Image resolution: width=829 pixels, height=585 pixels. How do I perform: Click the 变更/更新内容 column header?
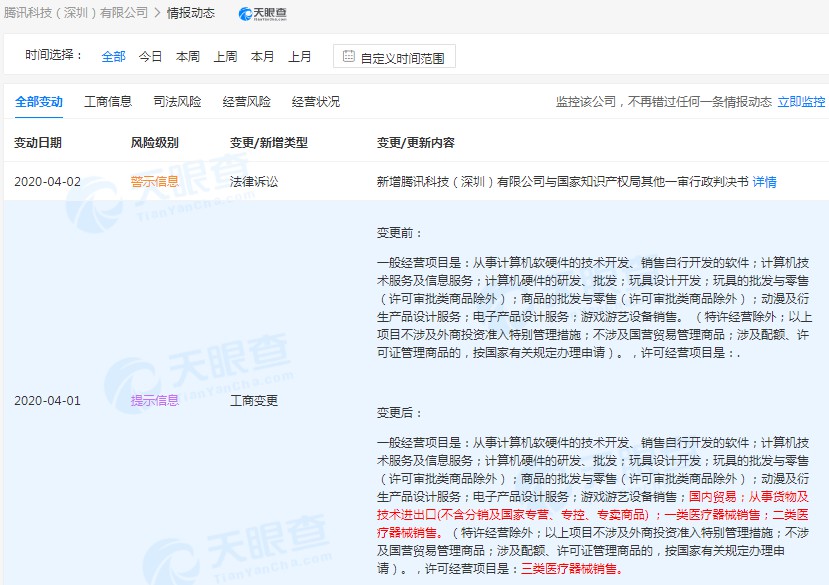[416, 143]
